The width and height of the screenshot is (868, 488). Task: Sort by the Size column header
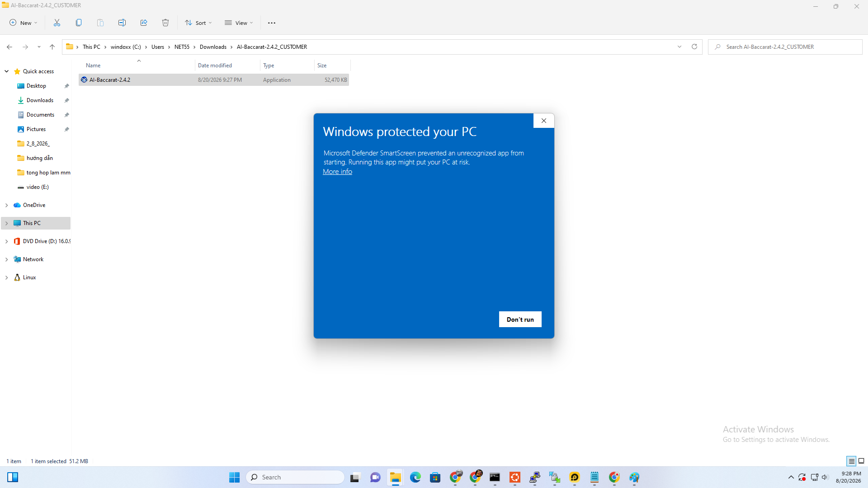point(332,66)
